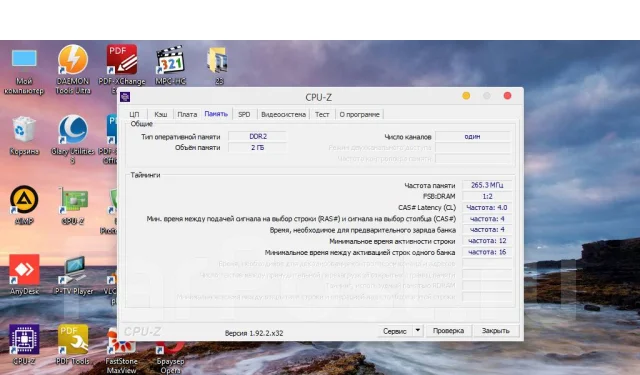Open Мой компьютер desktop icon
Screen dimensions: 640x375
(x=24, y=70)
